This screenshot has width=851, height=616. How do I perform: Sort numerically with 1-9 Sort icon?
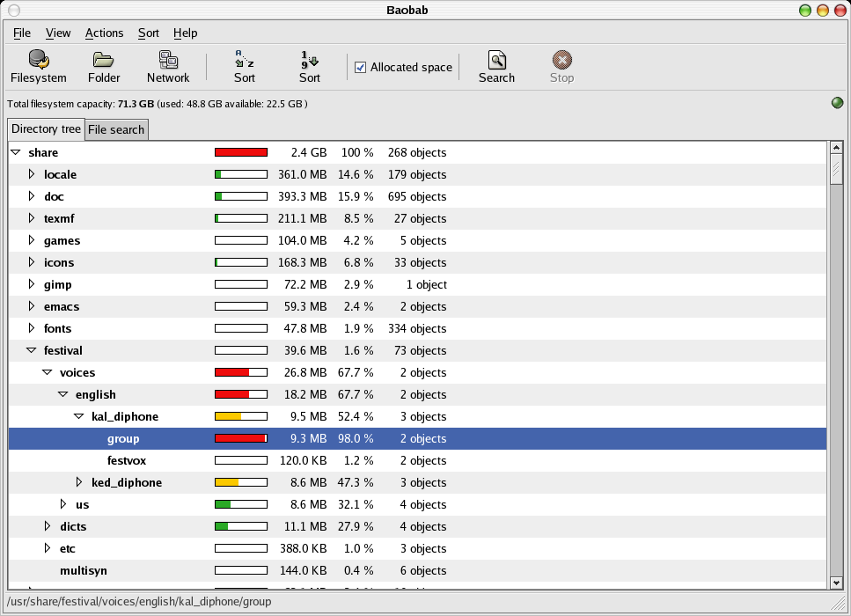click(310, 61)
